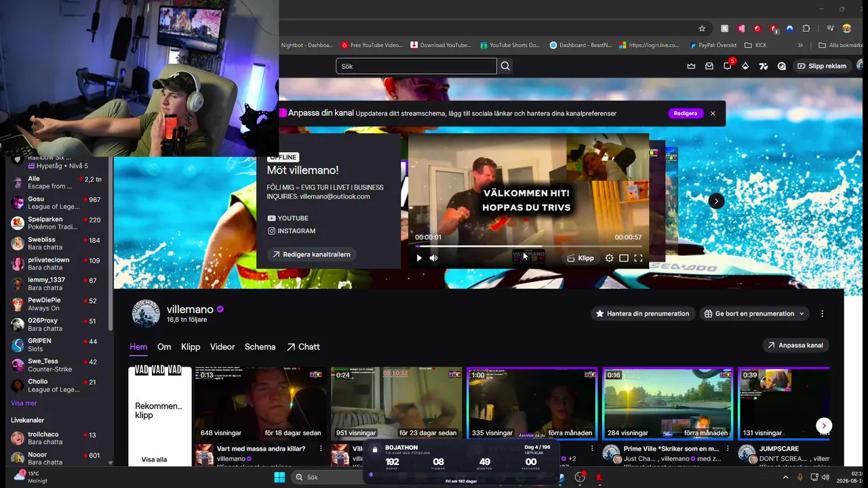Expand sidebar list with Visa mer
Screen dimensions: 868x488
(24, 403)
